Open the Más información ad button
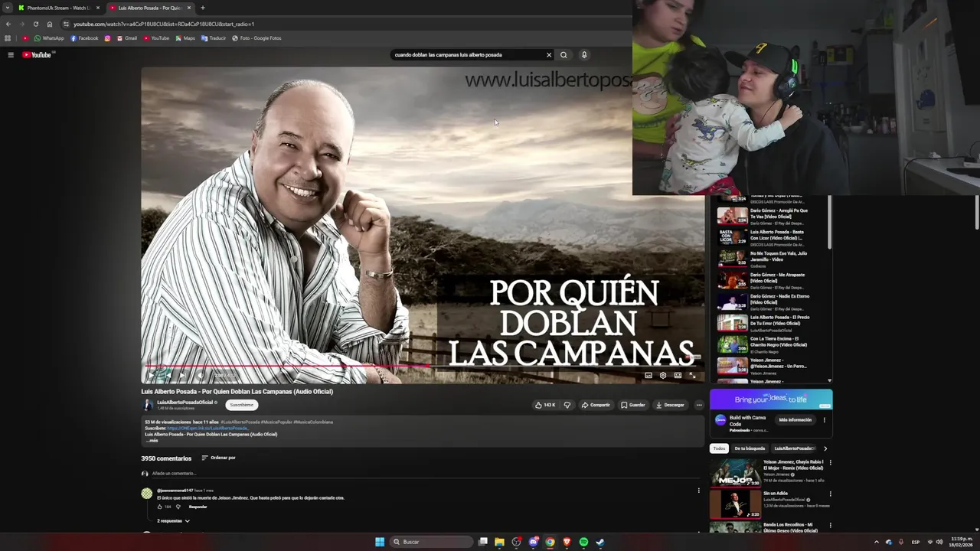The image size is (980, 551). [x=795, y=420]
